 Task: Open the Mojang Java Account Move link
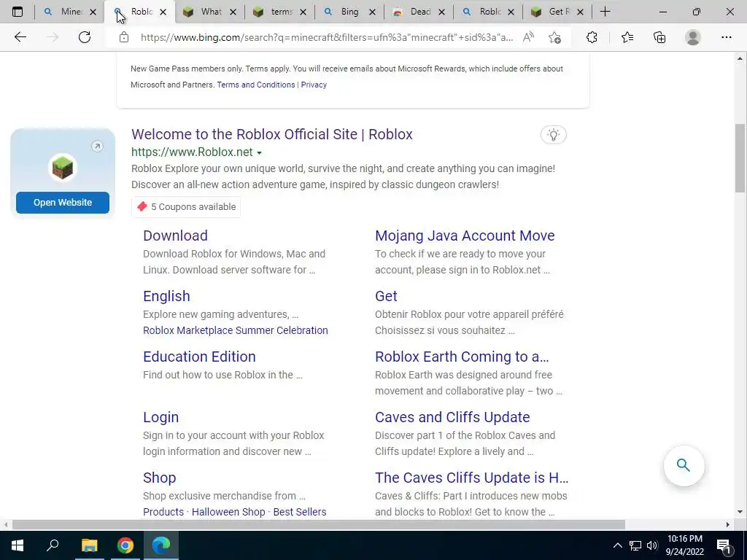465,236
